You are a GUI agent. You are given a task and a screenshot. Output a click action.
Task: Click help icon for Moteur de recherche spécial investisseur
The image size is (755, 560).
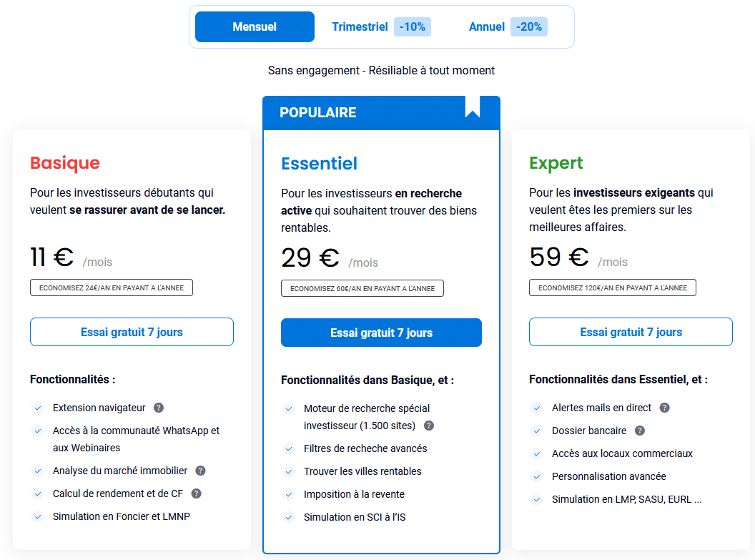click(428, 425)
